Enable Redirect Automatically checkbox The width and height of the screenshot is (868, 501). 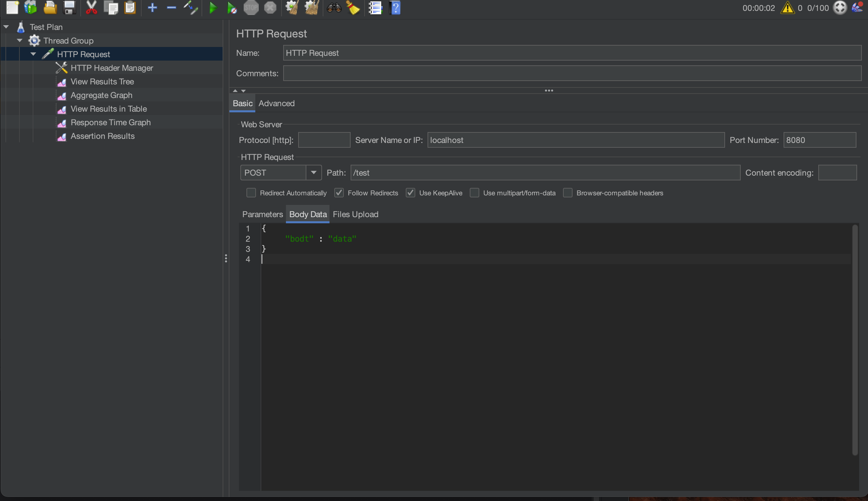click(251, 193)
